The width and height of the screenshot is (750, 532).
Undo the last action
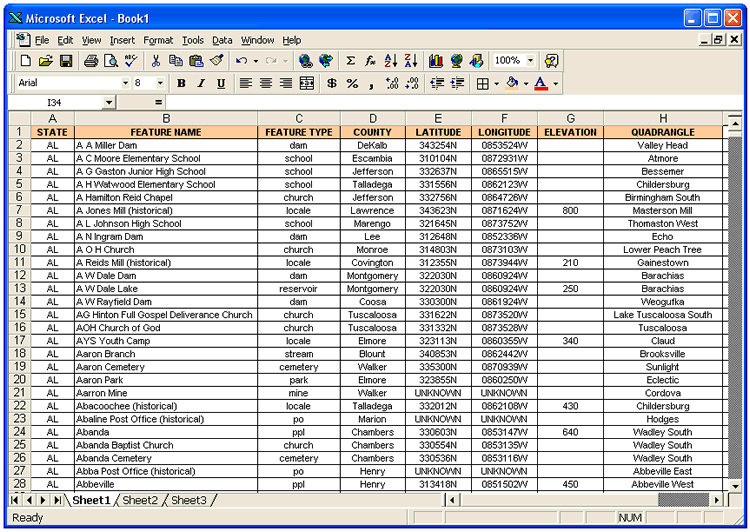(x=242, y=61)
